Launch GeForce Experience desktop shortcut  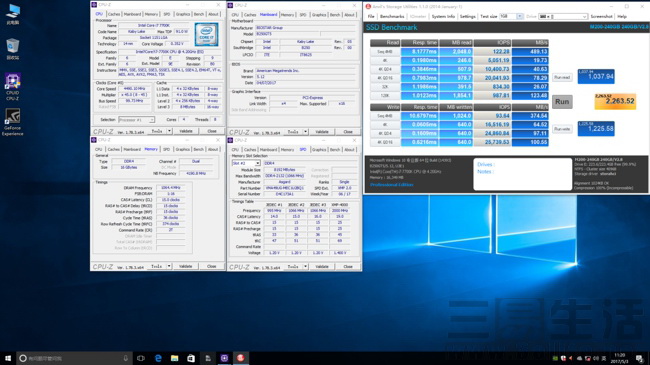click(x=12, y=122)
